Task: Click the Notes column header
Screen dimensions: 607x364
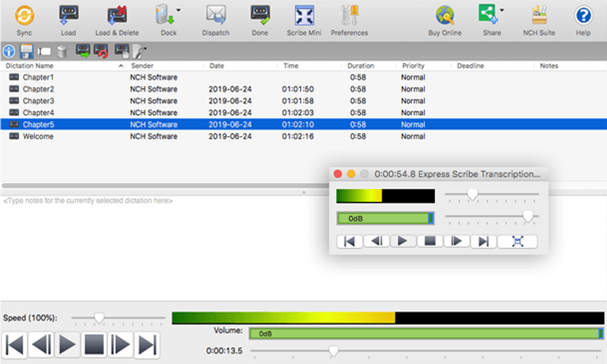Action: [x=549, y=66]
